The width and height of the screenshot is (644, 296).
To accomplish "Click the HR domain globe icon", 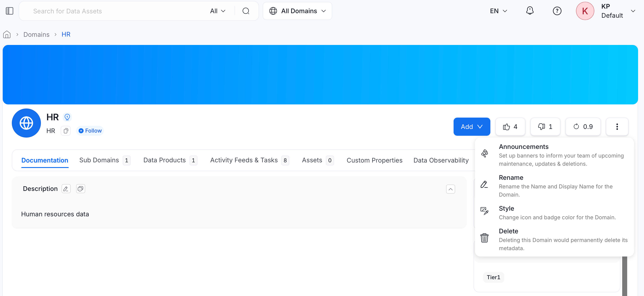I will click(26, 123).
